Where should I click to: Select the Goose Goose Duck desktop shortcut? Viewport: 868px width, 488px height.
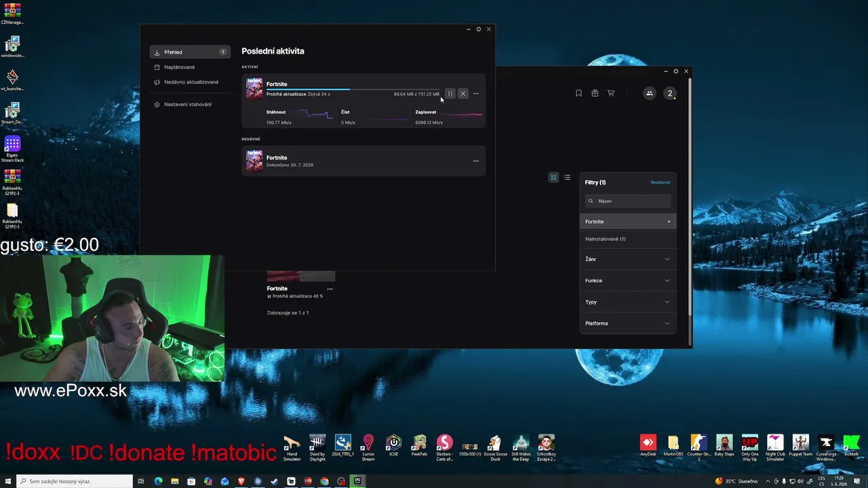click(495, 448)
